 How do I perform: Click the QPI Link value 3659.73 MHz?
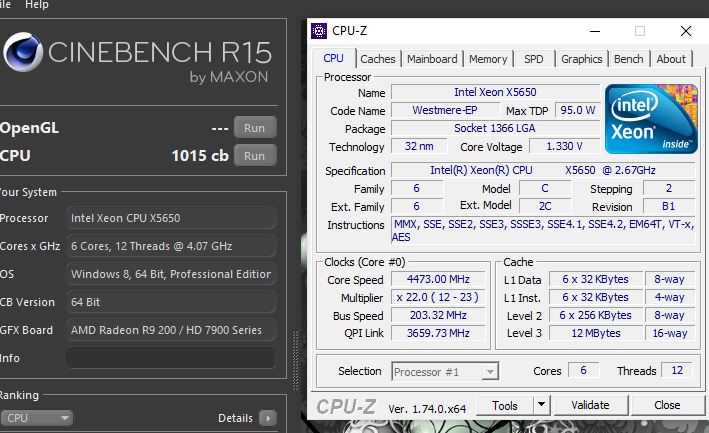click(x=438, y=333)
